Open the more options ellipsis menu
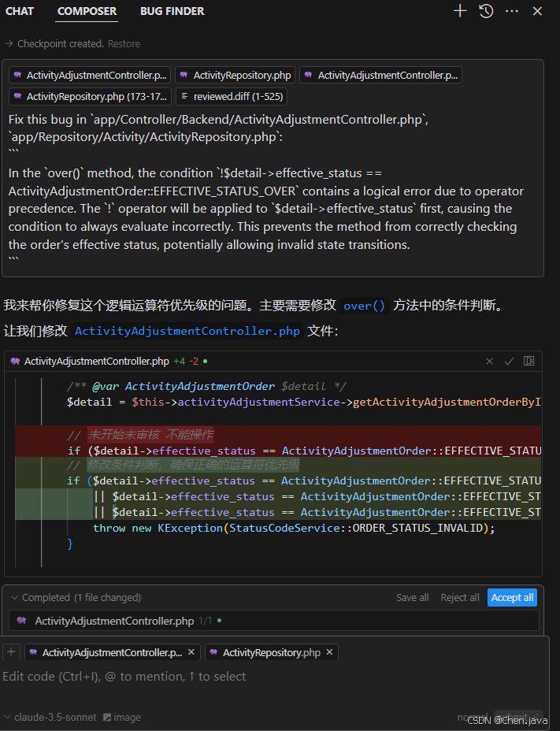560x731 pixels. [x=512, y=11]
